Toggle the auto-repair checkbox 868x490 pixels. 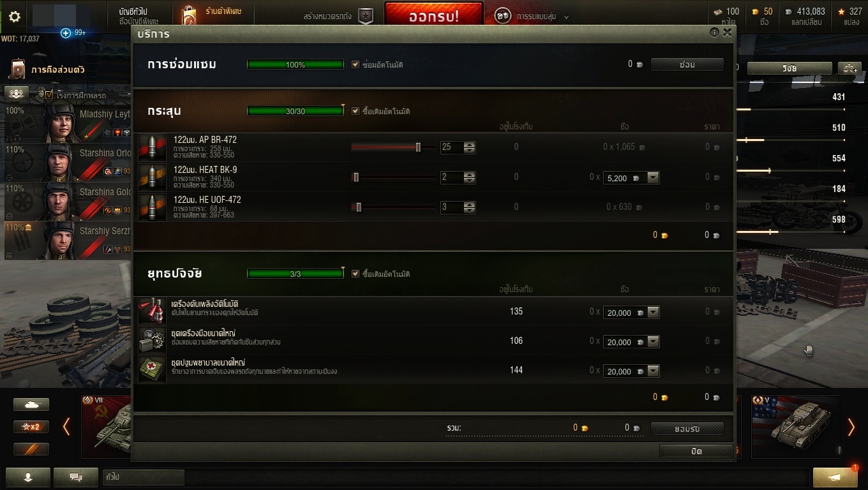356,64
